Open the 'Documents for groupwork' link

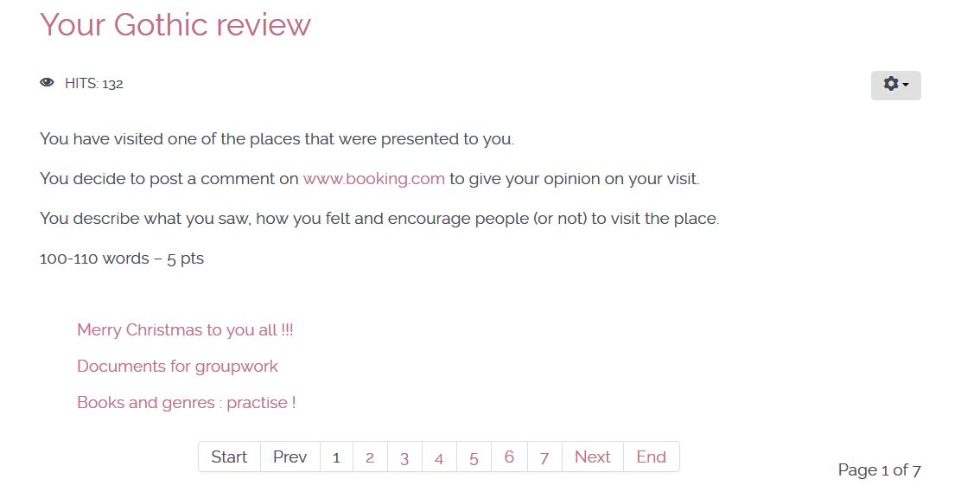177,366
